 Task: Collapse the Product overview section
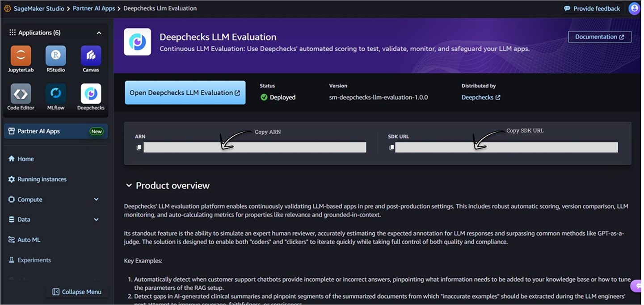(129, 185)
